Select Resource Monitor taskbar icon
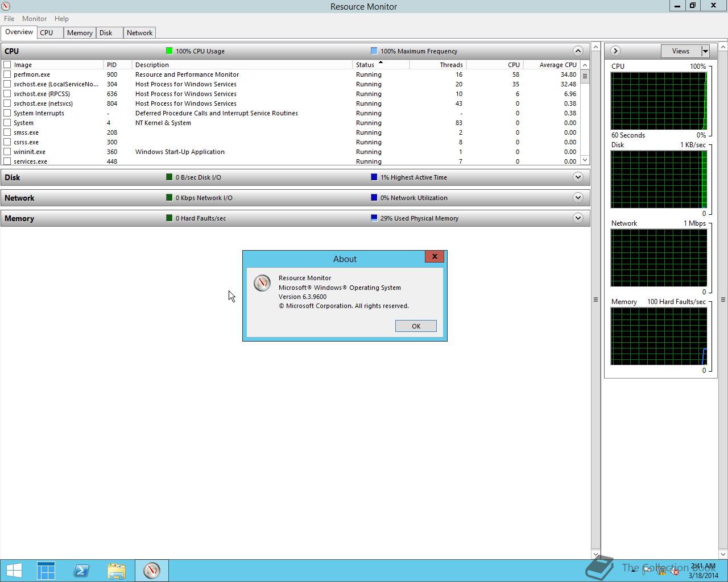The image size is (728, 582). [x=152, y=571]
